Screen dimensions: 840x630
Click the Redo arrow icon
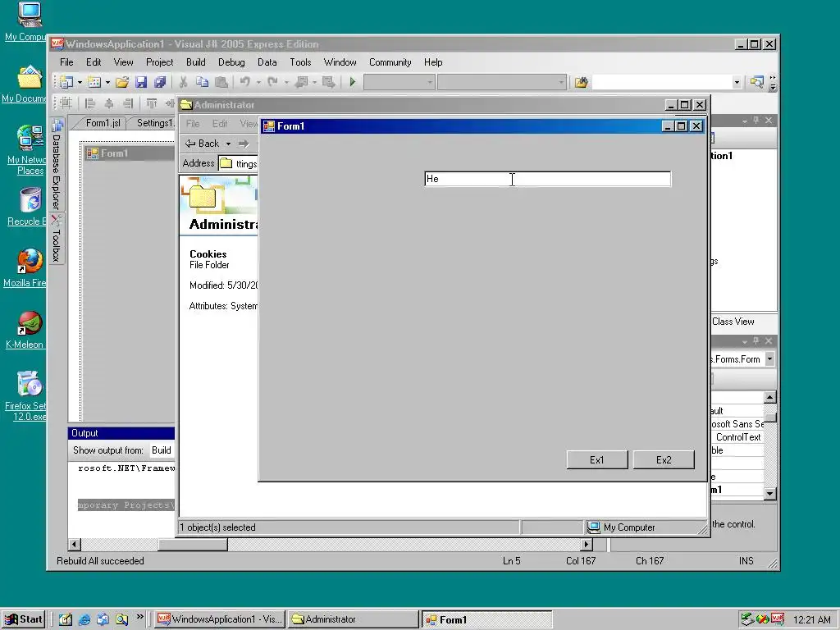point(272,82)
